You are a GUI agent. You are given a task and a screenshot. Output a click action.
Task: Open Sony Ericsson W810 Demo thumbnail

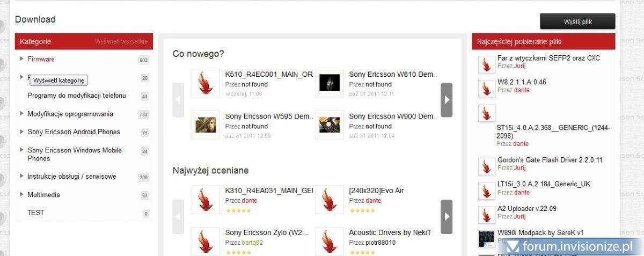[x=330, y=83]
